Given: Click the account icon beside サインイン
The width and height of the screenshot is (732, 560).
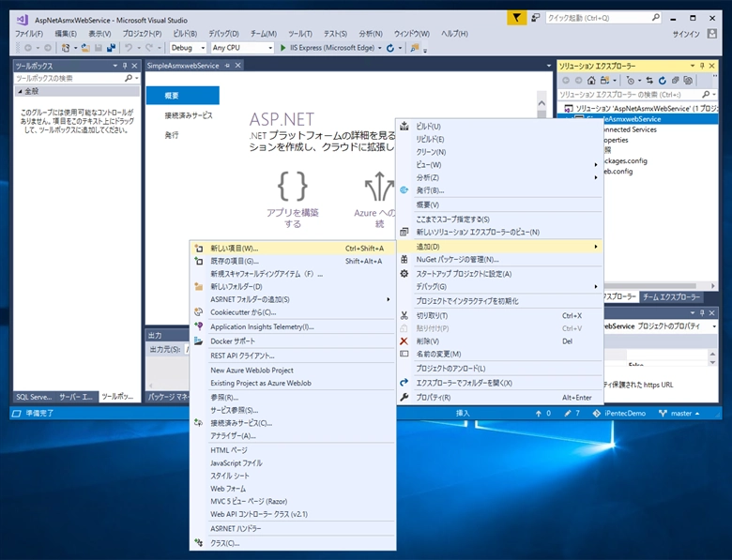Looking at the screenshot, I should 712,34.
